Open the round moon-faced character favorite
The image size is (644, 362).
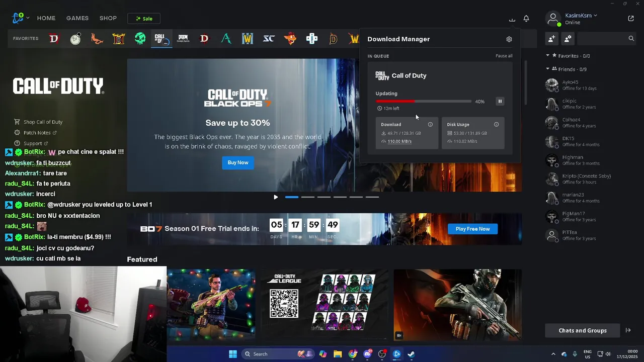pos(75,39)
